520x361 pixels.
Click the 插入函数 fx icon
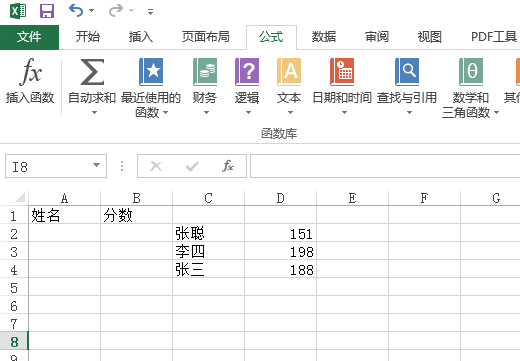pos(30,72)
